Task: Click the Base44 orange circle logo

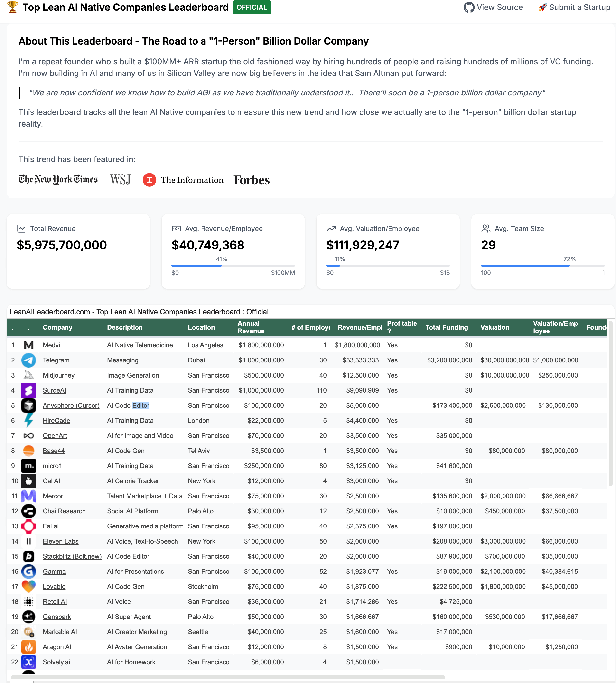Action: coord(29,451)
